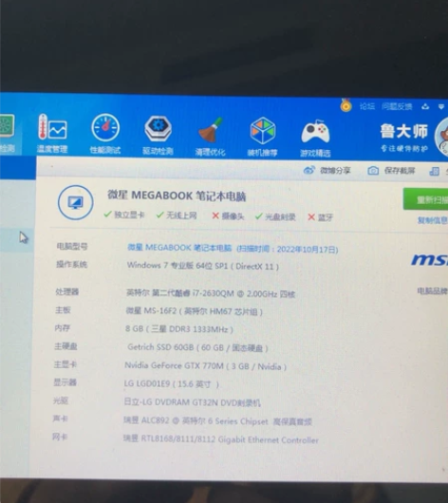Select the i7-2630QM processor text

tap(211, 293)
